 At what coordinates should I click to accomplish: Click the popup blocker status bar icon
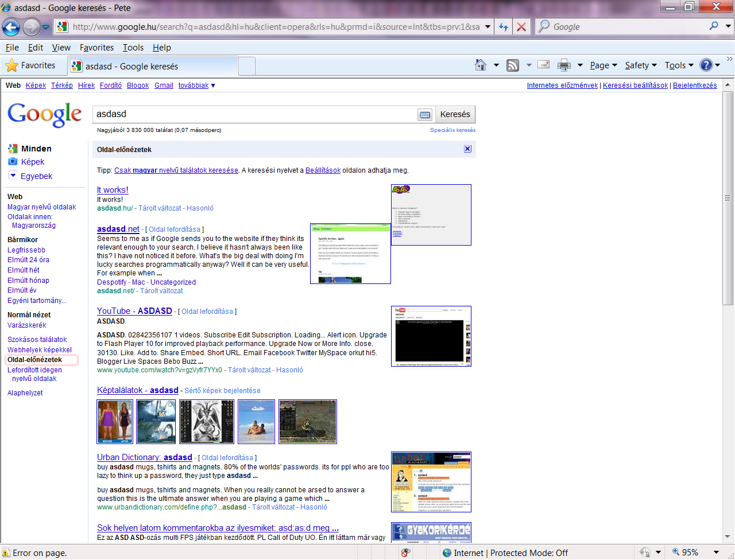coord(405,553)
